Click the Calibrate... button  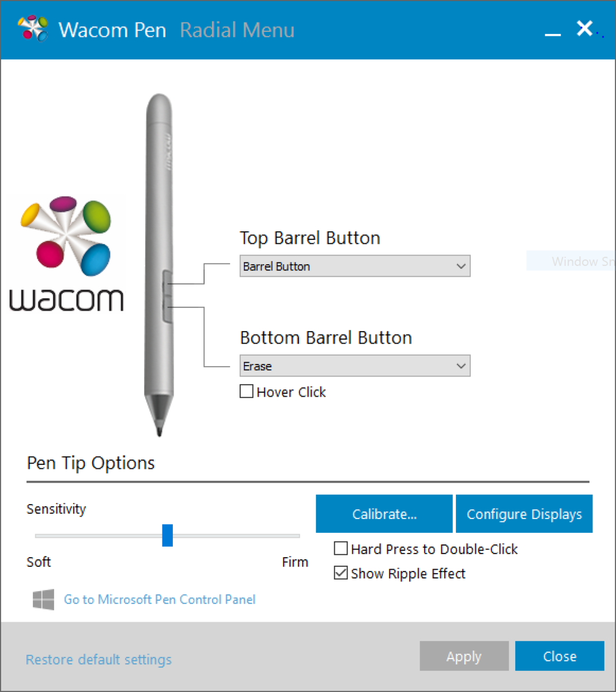click(384, 514)
